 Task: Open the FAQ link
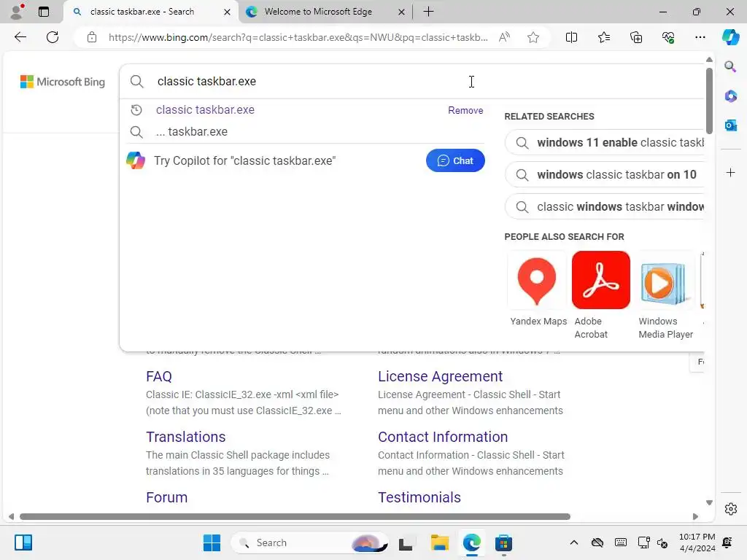click(x=158, y=377)
